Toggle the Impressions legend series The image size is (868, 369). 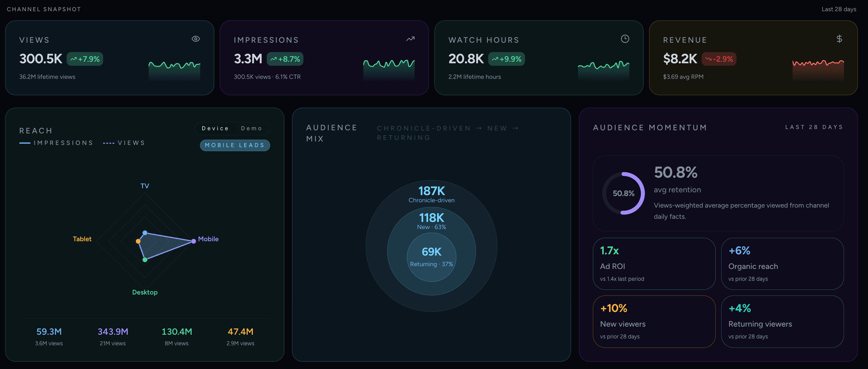[x=56, y=143]
